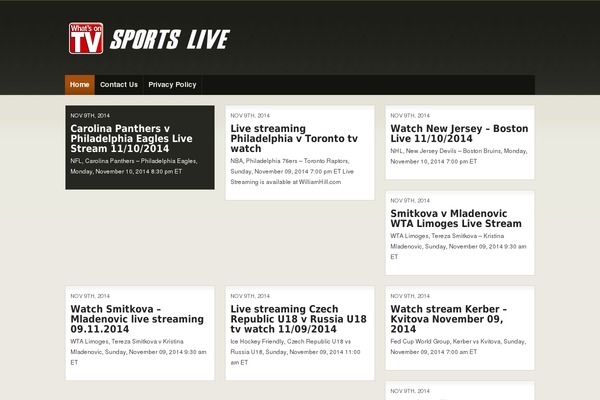Viewport: 600px width, 400px height.
Task: Click date above Carolina Panthers headline
Action: 90,116
